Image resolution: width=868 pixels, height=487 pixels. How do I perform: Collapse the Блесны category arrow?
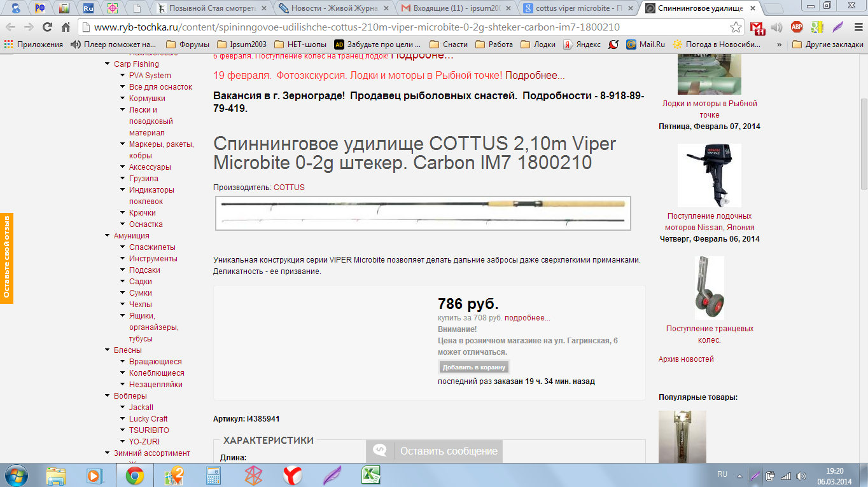[108, 350]
